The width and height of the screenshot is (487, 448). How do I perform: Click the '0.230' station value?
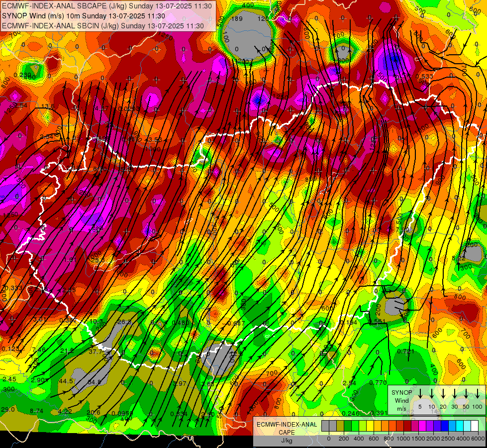coord(22,75)
